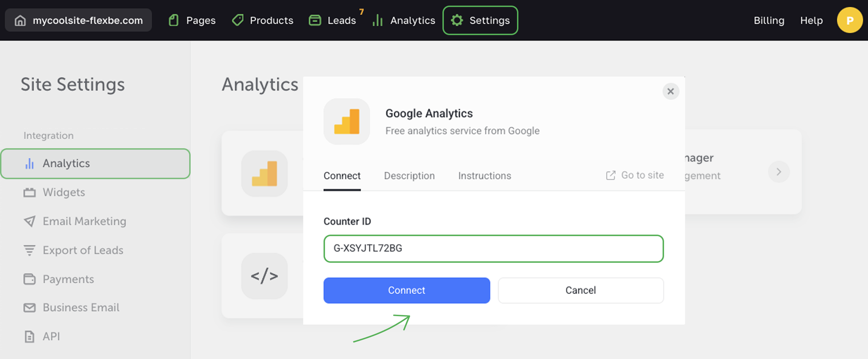The image size is (868, 359).
Task: Open Leads with notification badge
Action: 333,20
